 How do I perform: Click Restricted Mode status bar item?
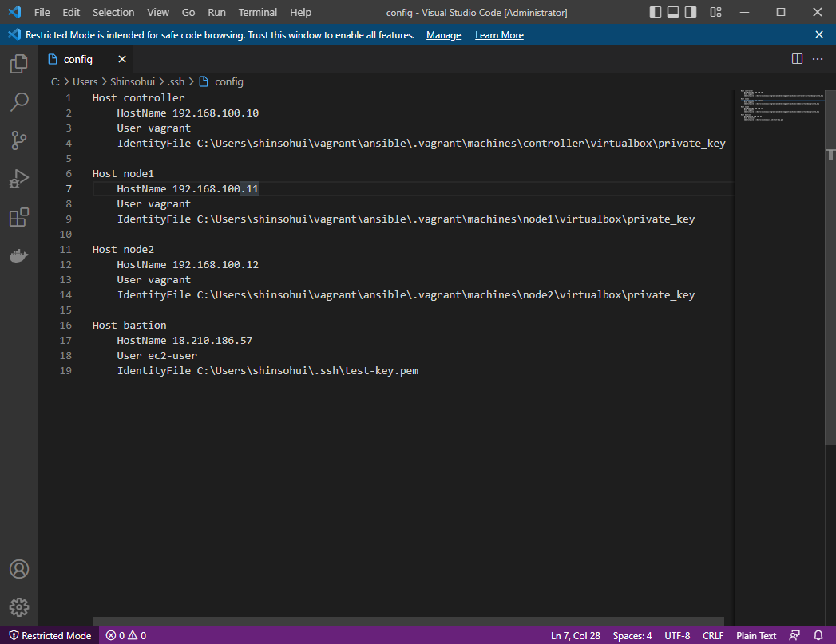coord(50,635)
